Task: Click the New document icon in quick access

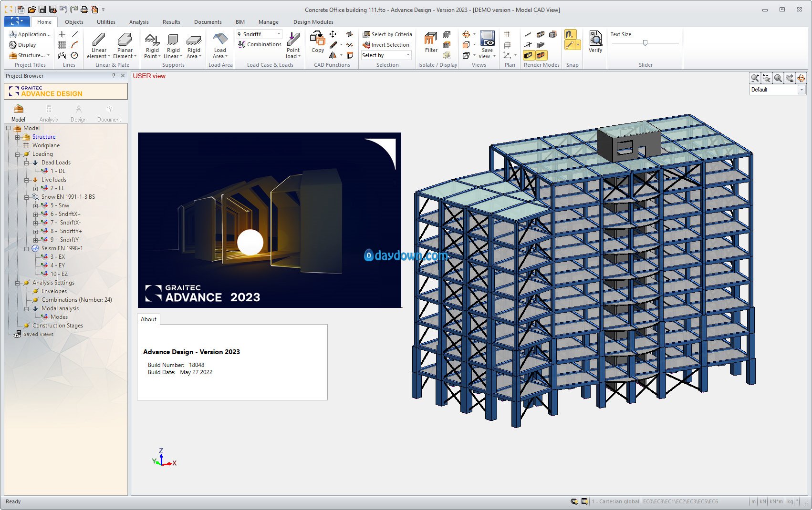Action: (x=21, y=10)
